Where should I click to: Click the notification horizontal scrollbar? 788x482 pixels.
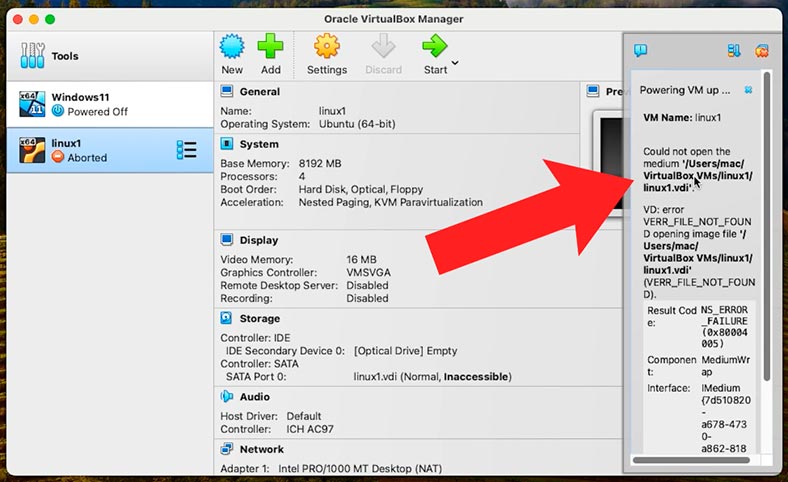click(x=691, y=460)
